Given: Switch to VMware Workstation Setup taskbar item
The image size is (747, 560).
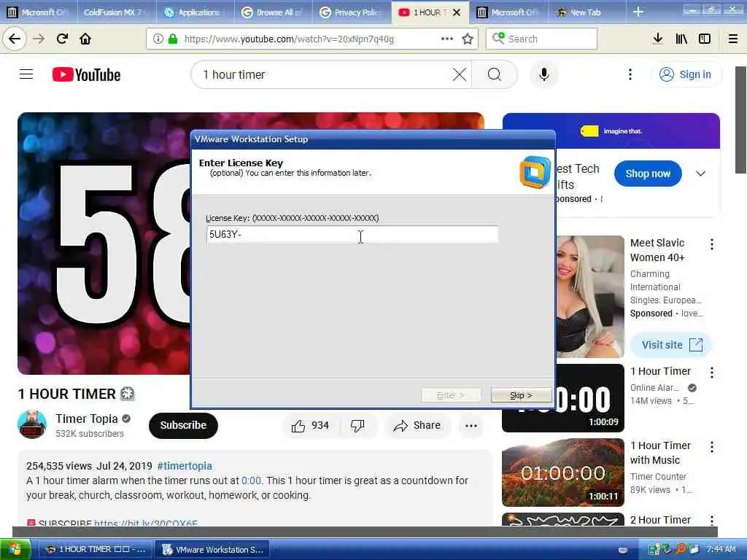Looking at the screenshot, I should click(212, 550).
